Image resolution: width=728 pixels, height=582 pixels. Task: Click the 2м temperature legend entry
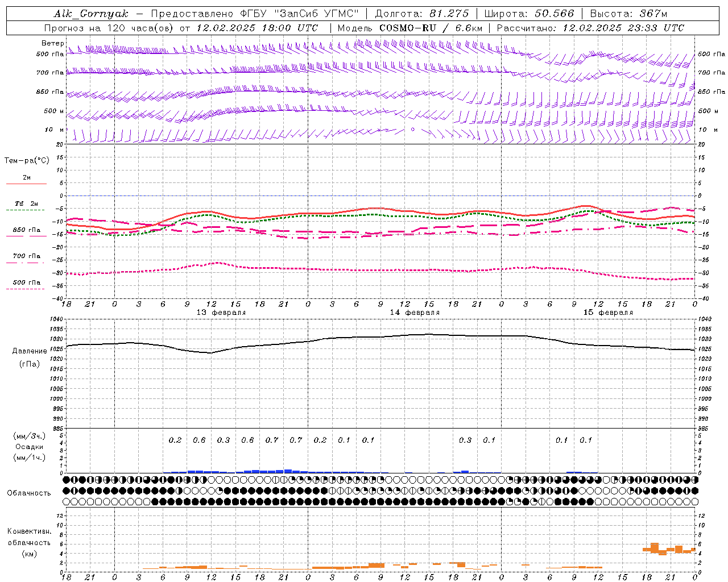point(27,178)
